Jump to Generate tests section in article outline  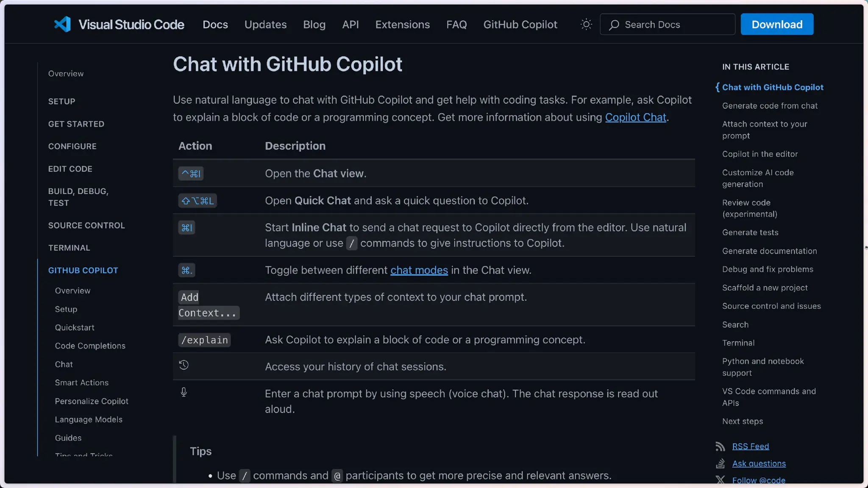(750, 233)
